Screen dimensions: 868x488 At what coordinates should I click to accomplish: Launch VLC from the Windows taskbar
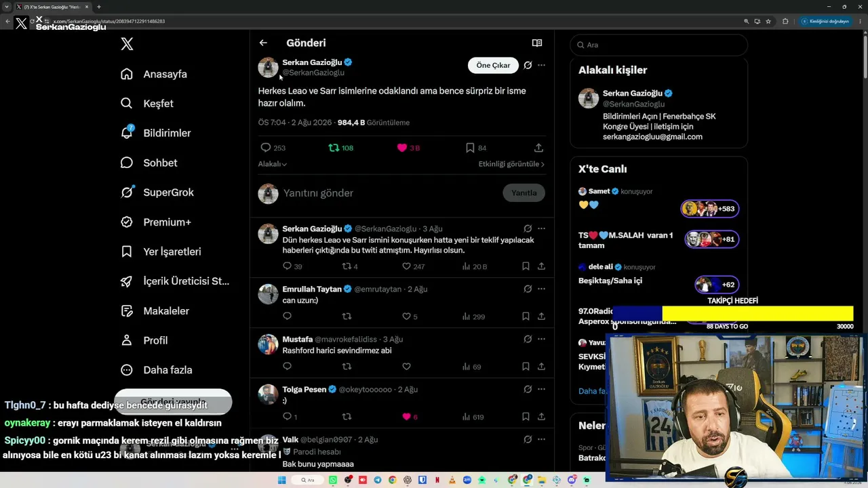[x=452, y=480]
